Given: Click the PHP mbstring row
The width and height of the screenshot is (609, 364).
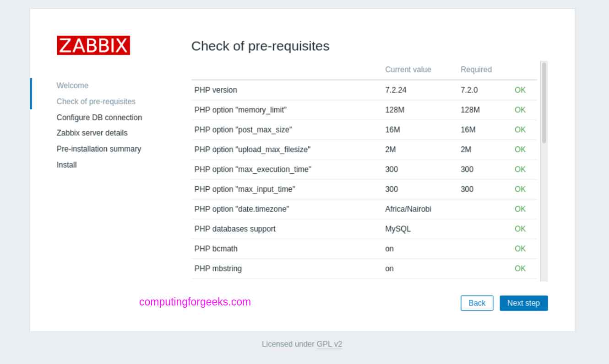Looking at the screenshot, I should tap(364, 268).
